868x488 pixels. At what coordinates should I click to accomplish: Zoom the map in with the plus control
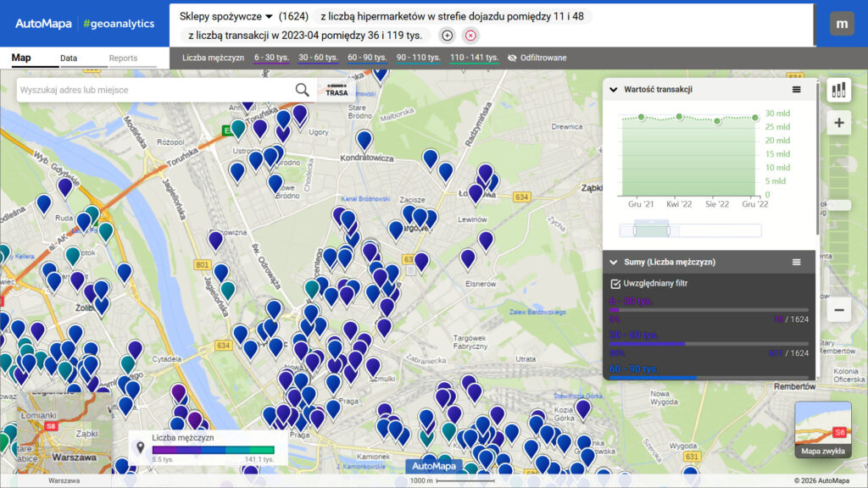click(838, 123)
